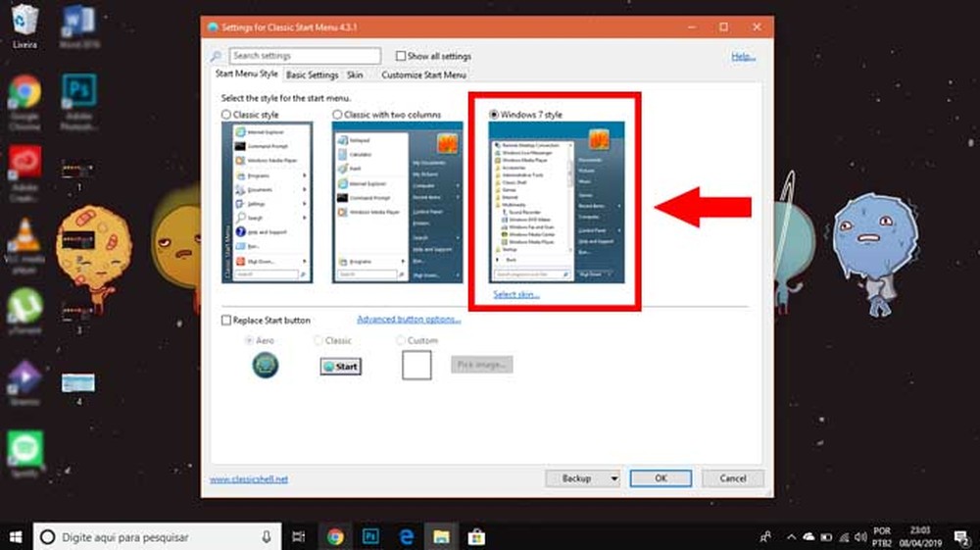Check the Replace Start button checkbox

(226, 320)
